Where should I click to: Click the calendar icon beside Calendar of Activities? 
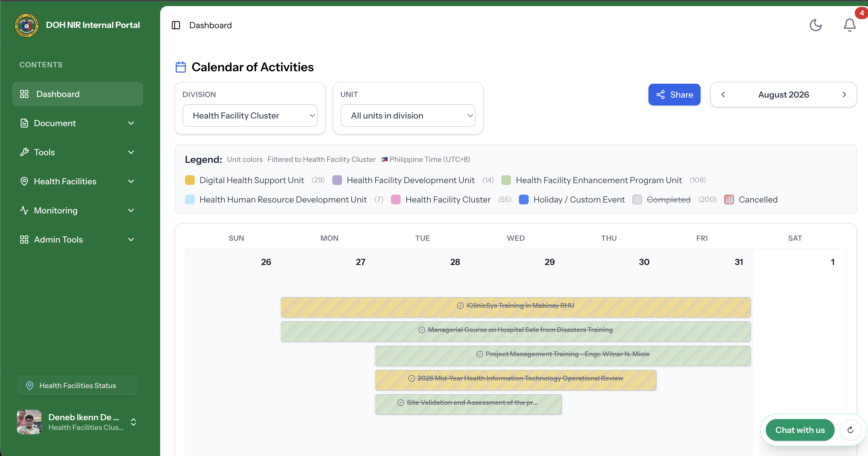coord(181,67)
